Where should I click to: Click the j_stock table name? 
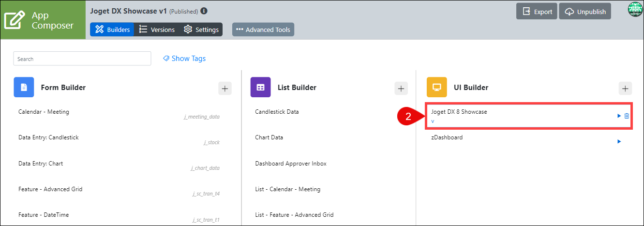tap(211, 143)
